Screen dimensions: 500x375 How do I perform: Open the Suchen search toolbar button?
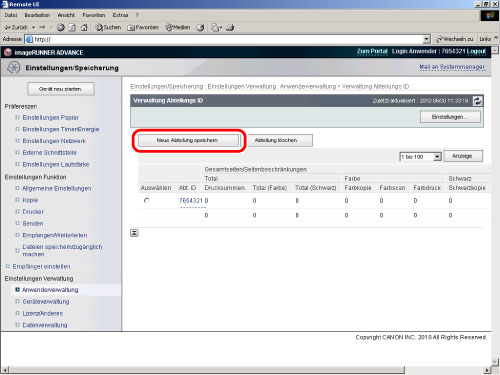[108, 27]
